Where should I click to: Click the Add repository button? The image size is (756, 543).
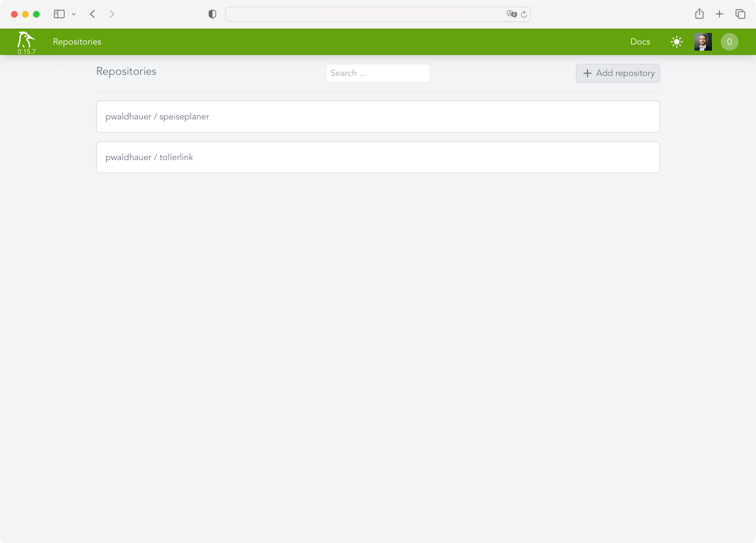point(617,73)
